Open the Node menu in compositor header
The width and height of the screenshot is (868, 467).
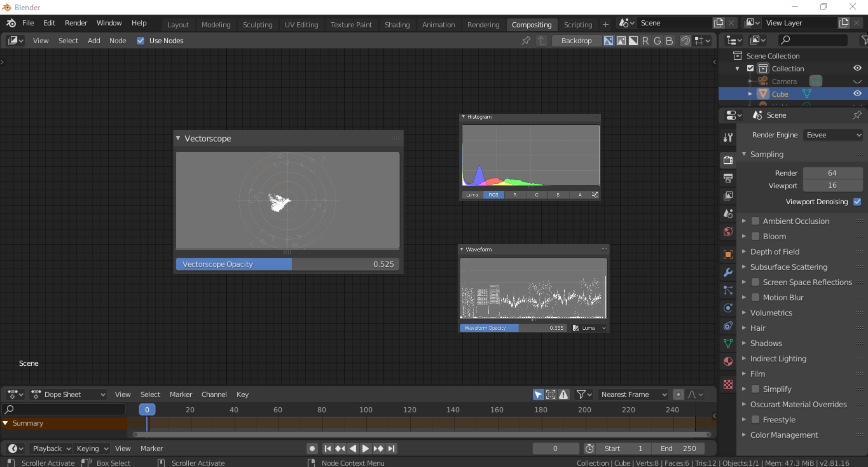pyautogui.click(x=117, y=41)
